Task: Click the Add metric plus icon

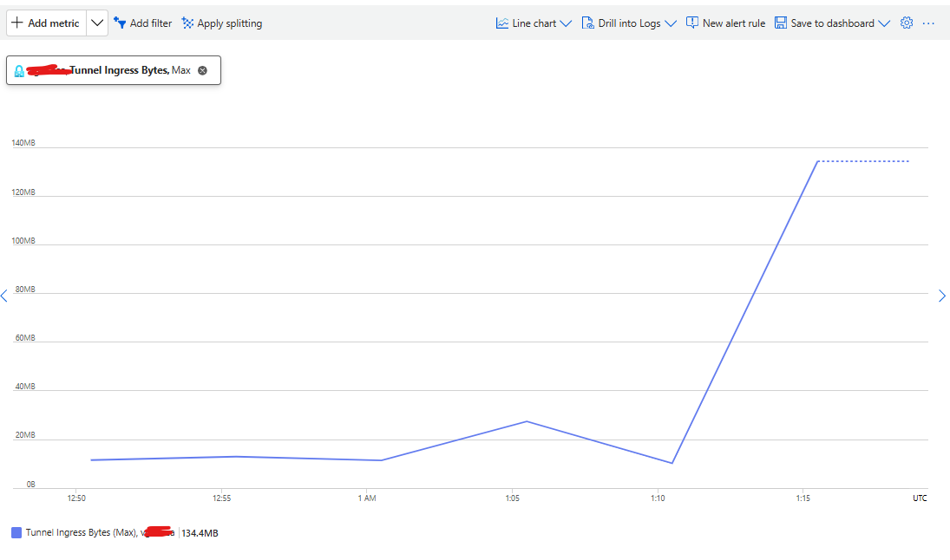Action: [17, 23]
